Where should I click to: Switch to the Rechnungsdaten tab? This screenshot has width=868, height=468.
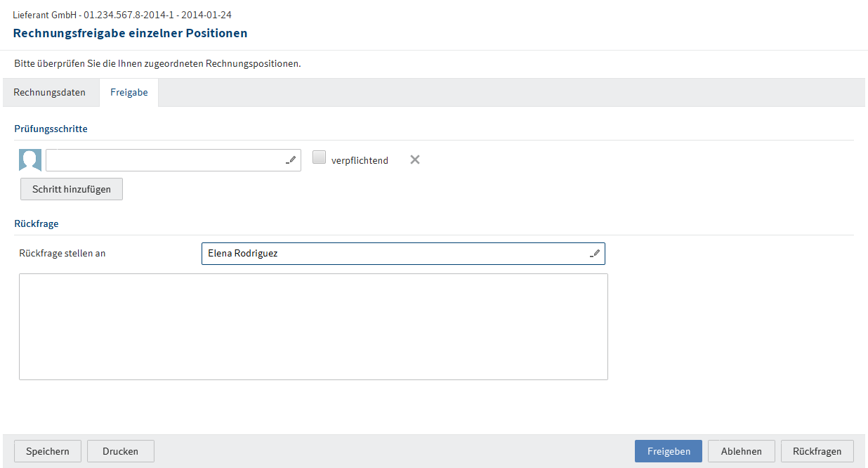tap(50, 93)
